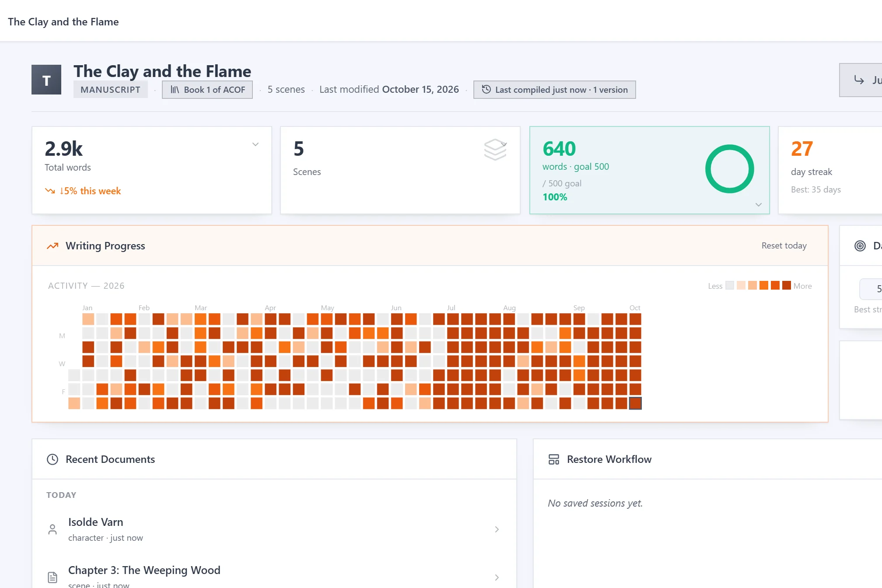Click Reset today in Writing Progress
This screenshot has width=882, height=588.
(x=784, y=246)
